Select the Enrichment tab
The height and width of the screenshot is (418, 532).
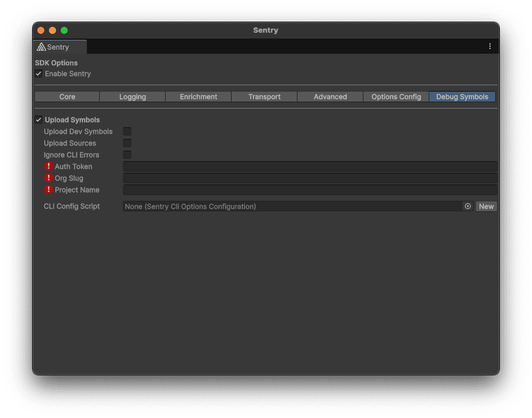tap(198, 96)
